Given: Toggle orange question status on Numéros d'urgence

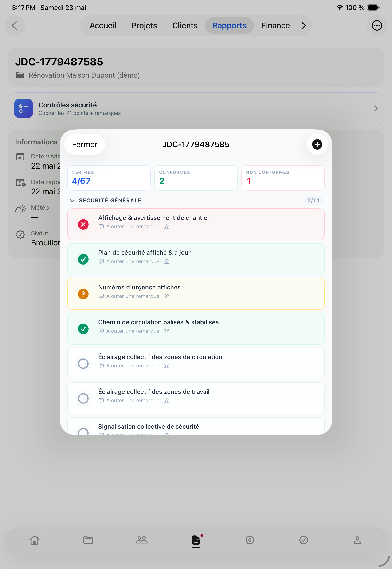Looking at the screenshot, I should click(x=83, y=294).
